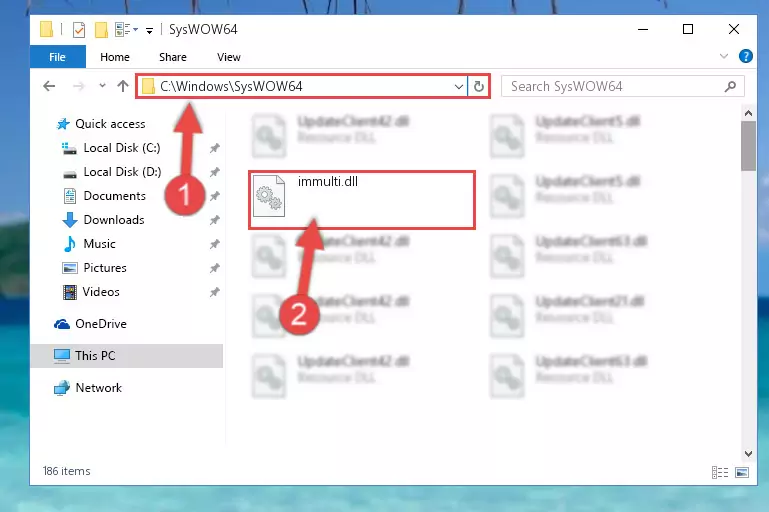Open the File ribbon tab
The width and height of the screenshot is (769, 512).
point(57,57)
